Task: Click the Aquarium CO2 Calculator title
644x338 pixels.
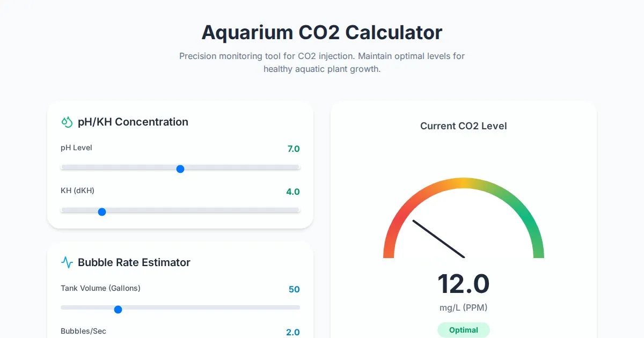Action: click(322, 33)
